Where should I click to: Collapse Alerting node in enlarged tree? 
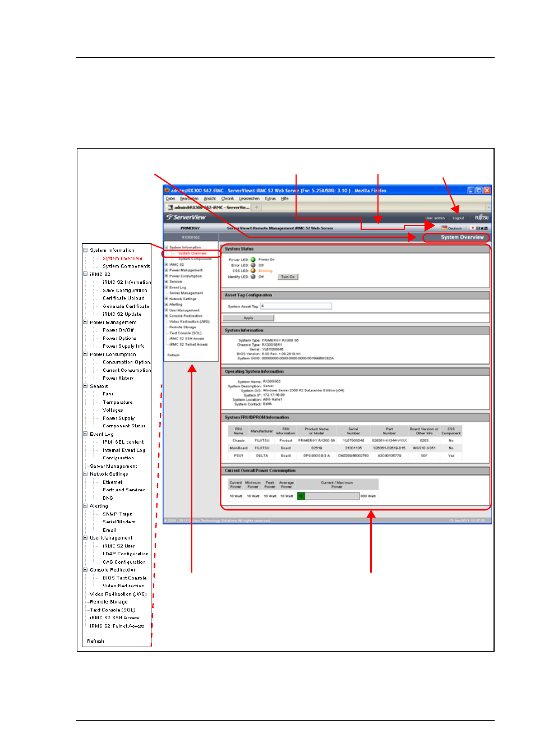pyautogui.click(x=85, y=506)
